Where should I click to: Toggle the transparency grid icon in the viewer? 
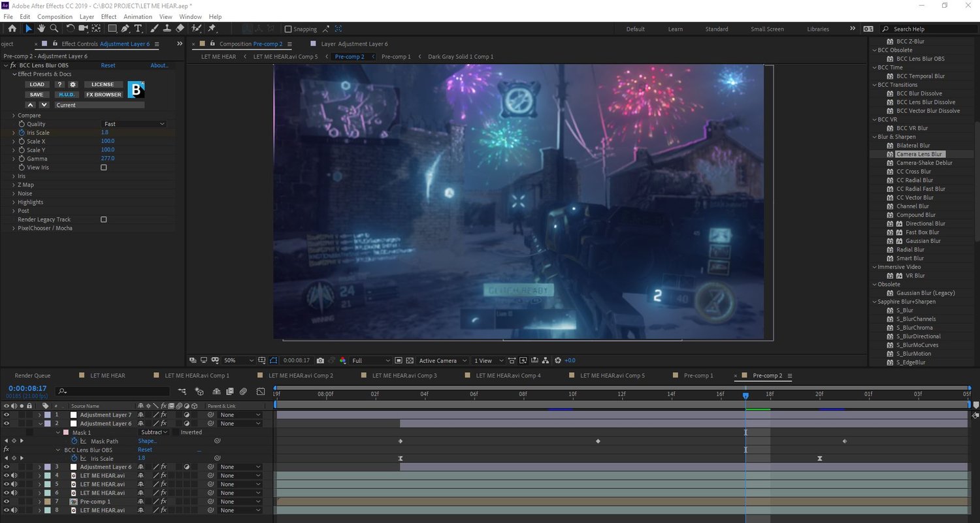pyautogui.click(x=410, y=360)
